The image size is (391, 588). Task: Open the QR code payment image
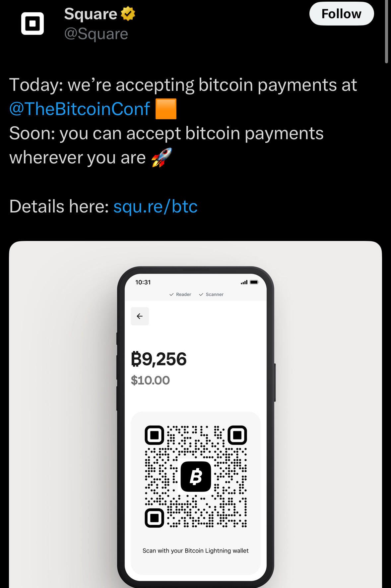[x=196, y=476]
